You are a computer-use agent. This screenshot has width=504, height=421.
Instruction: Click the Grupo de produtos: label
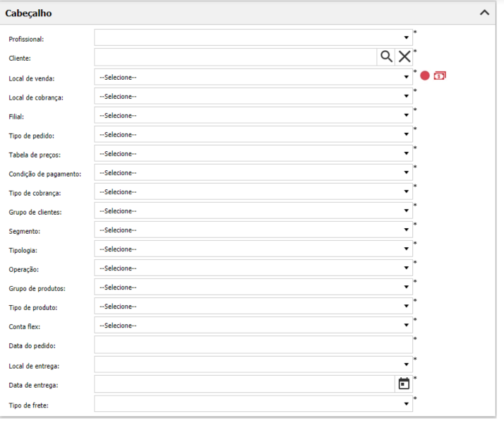coord(37,288)
